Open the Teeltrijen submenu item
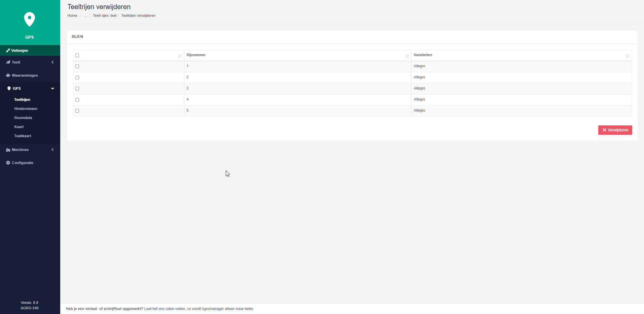 tap(22, 100)
